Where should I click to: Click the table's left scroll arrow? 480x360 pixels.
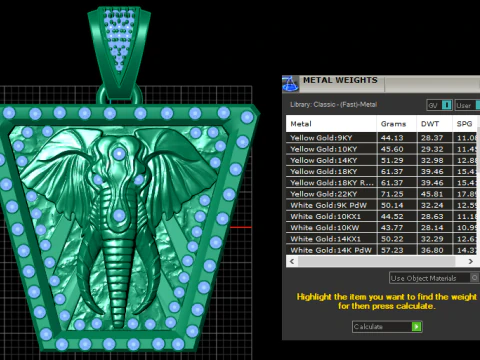click(x=292, y=261)
